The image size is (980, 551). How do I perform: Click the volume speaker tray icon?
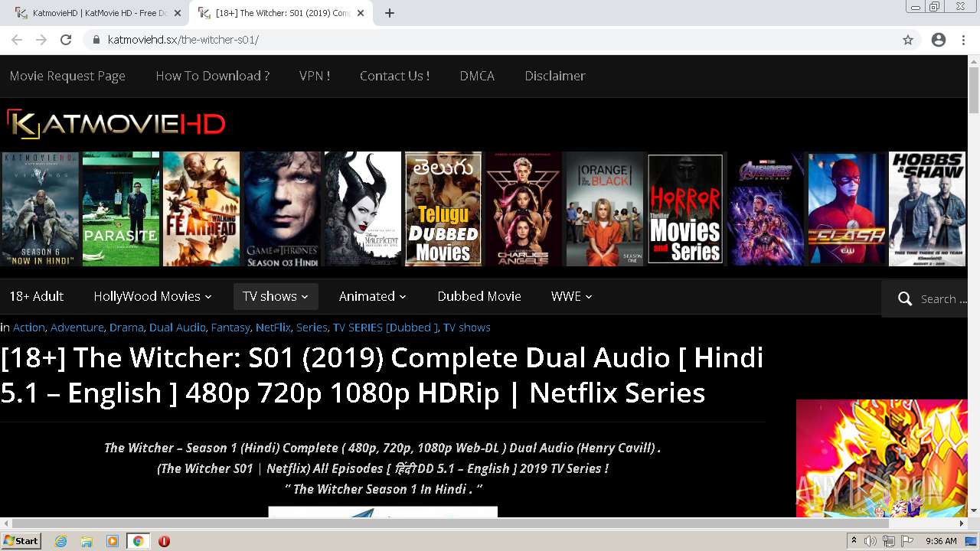(x=871, y=541)
